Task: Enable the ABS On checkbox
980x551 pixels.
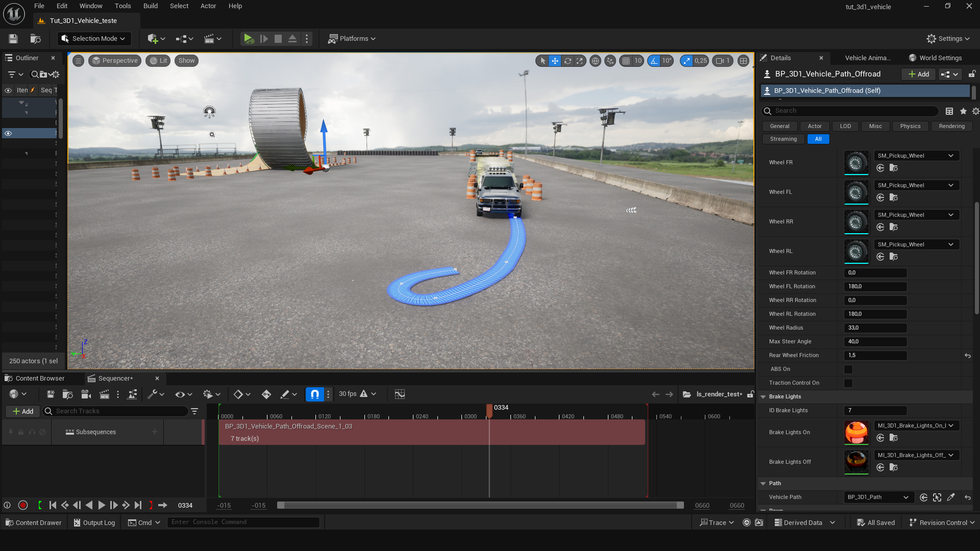Action: point(848,369)
